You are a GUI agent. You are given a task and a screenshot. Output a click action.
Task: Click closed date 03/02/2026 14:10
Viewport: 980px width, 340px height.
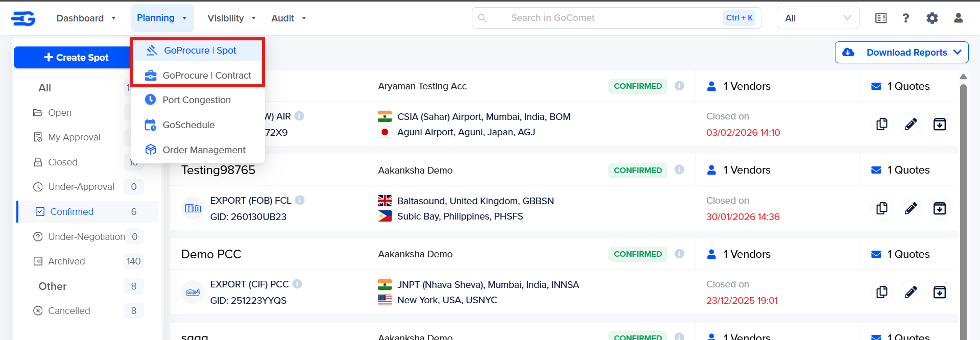tap(743, 132)
